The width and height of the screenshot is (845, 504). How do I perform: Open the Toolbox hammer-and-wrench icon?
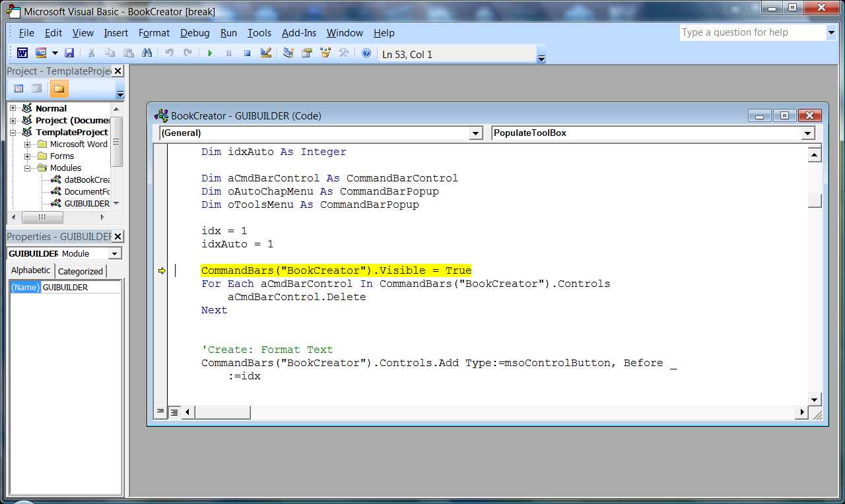coord(344,53)
